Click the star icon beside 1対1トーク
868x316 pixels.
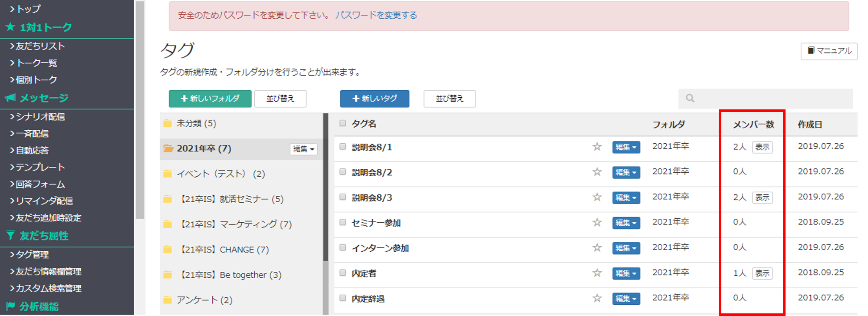pos(10,27)
